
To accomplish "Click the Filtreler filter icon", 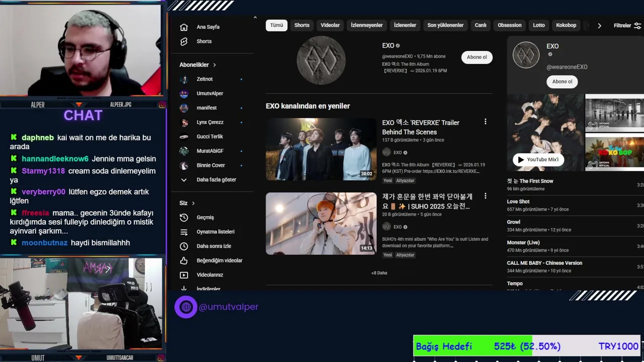I will tap(637, 26).
